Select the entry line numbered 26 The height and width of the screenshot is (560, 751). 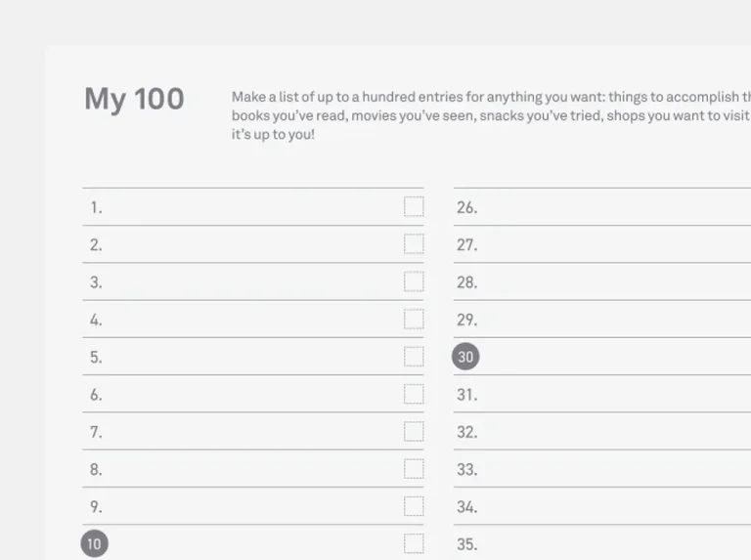pos(602,207)
